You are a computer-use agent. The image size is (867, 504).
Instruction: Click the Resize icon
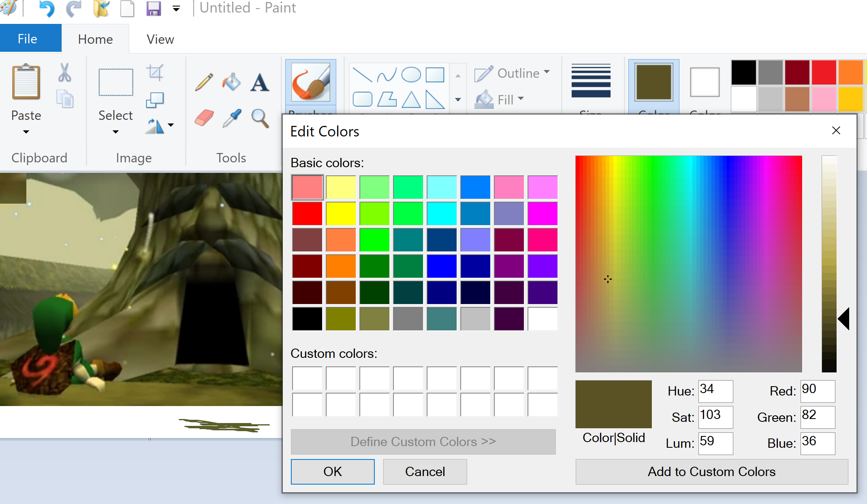point(155,100)
